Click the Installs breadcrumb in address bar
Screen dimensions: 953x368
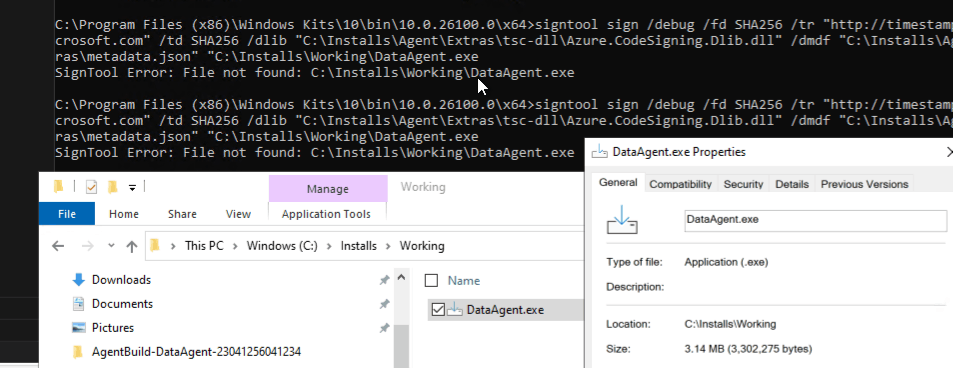pos(359,246)
